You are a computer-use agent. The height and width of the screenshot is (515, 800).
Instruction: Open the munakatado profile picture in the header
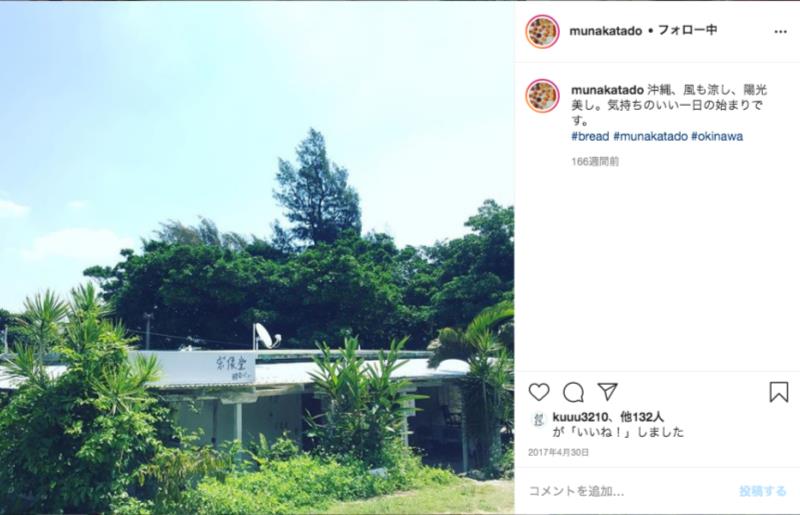point(542,32)
